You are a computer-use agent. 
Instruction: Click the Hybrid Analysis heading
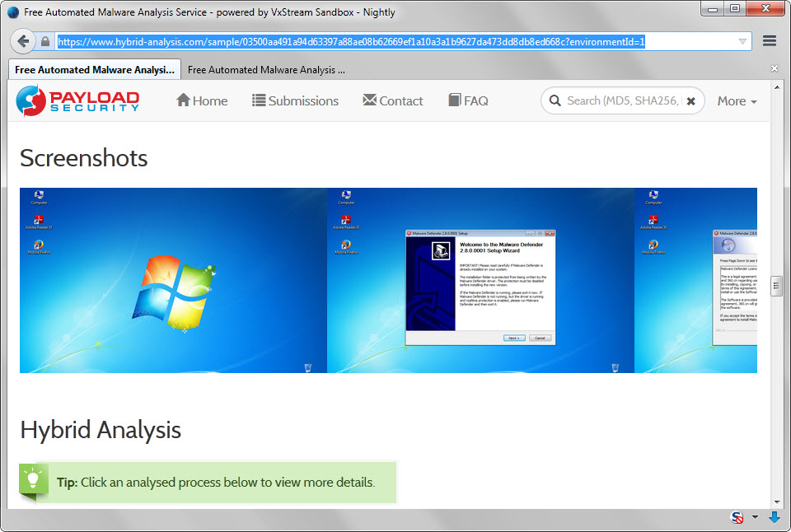[x=101, y=430]
